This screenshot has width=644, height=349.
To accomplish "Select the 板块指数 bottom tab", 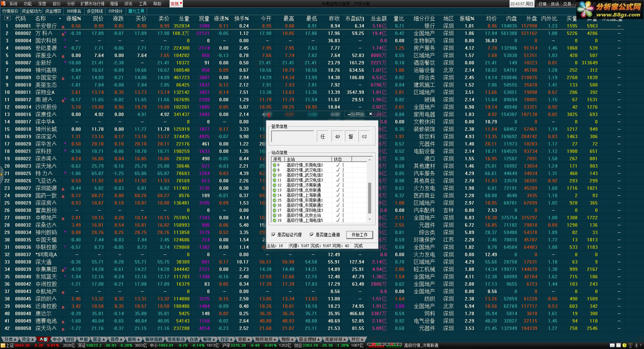I will (x=154, y=339).
